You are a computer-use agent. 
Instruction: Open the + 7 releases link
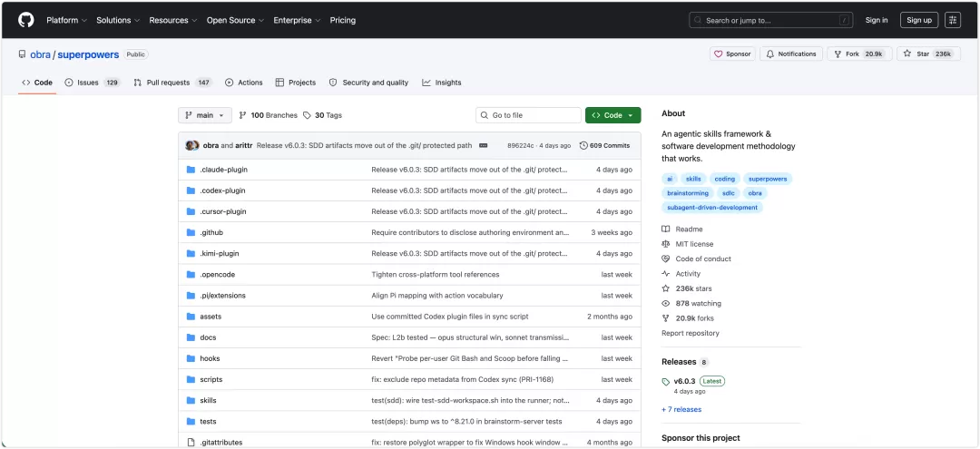click(x=681, y=410)
